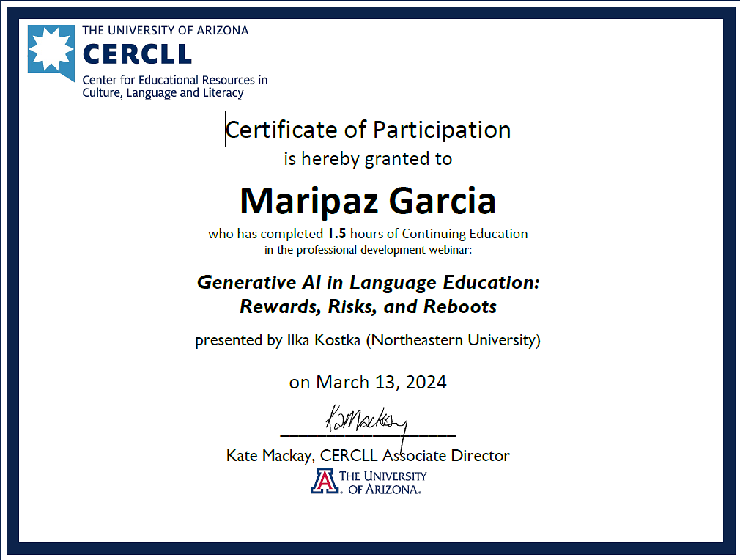Screen dimensions: 740x560
Task: Click 'Culture, Language and Literacy' text
Action: pos(163,93)
